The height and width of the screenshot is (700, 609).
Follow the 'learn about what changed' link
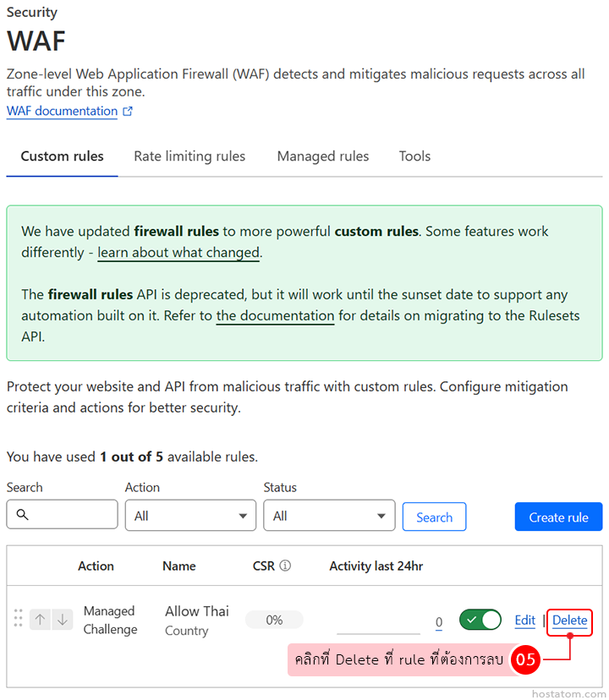[178, 252]
